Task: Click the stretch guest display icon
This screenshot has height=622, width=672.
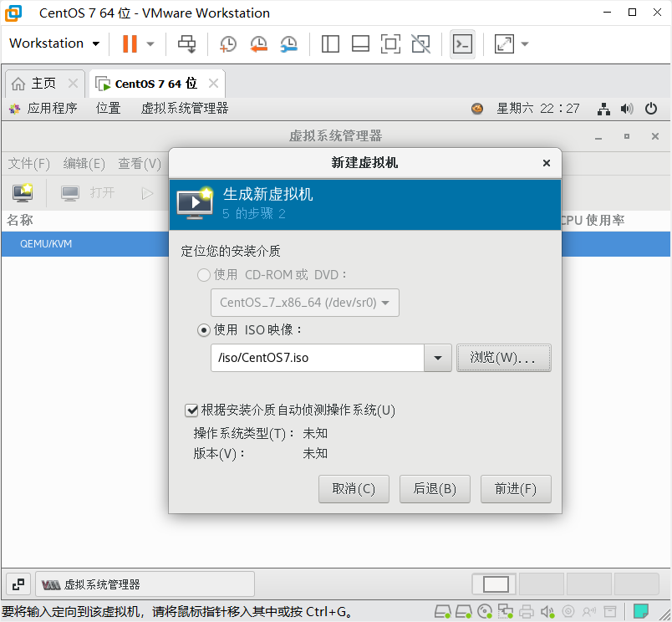Action: 504,43
